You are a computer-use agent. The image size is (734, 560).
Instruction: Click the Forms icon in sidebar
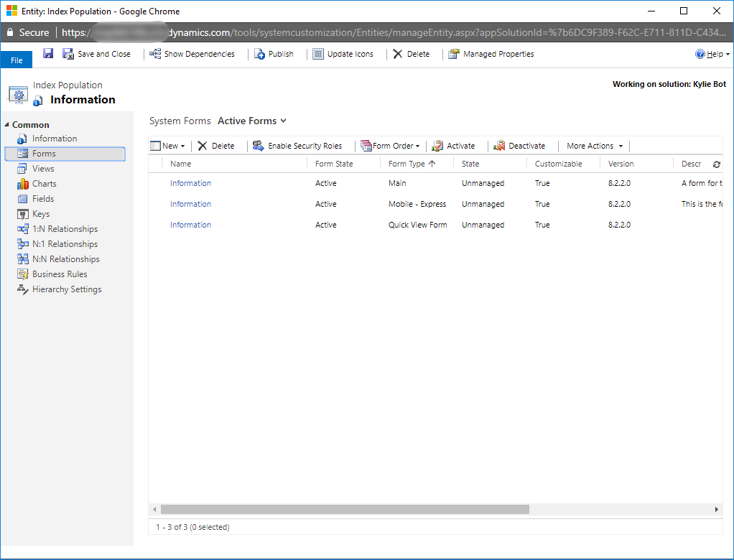tap(22, 154)
